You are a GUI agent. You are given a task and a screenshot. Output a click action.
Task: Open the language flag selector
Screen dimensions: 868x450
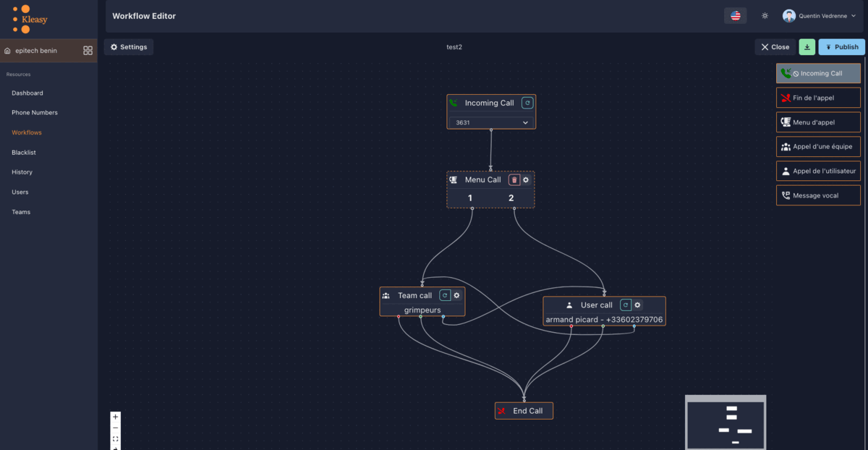pyautogui.click(x=735, y=16)
